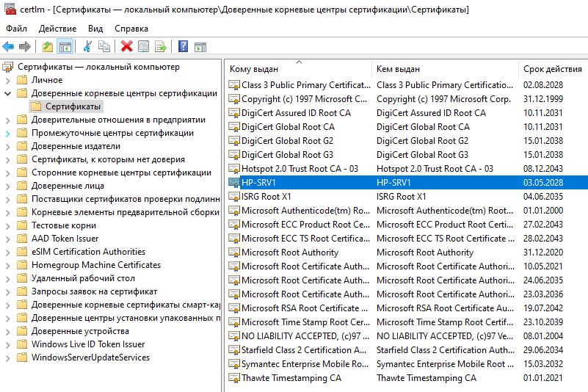This screenshot has height=392, width=588.
Task: Select the DigiCert Global Root CA row
Action: coord(408,127)
